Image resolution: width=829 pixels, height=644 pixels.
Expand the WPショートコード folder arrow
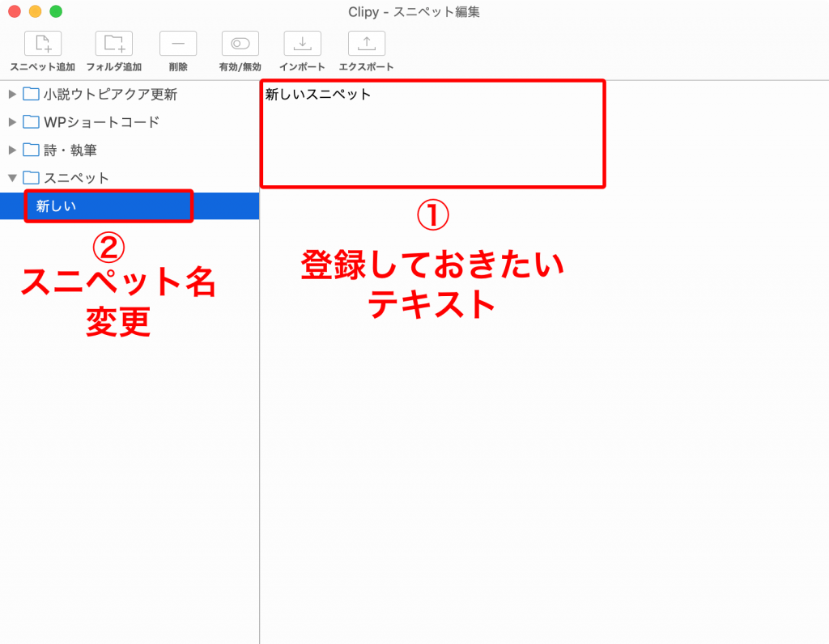click(x=12, y=122)
